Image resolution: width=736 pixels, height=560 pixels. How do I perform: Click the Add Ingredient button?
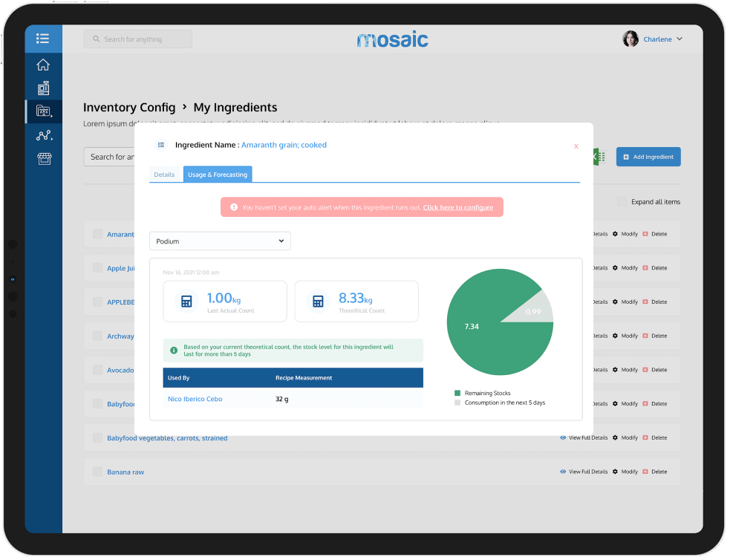(648, 157)
